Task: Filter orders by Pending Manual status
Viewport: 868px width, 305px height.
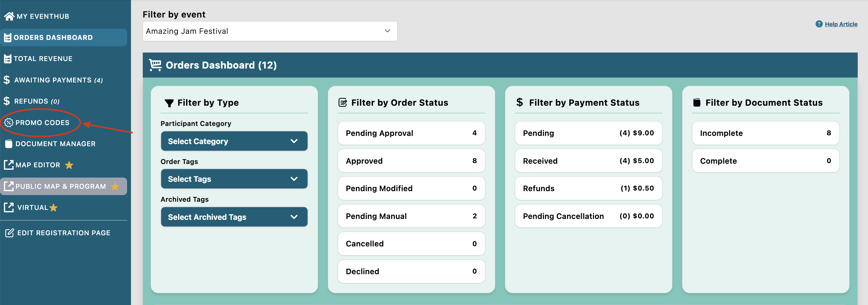Action: 411,216
